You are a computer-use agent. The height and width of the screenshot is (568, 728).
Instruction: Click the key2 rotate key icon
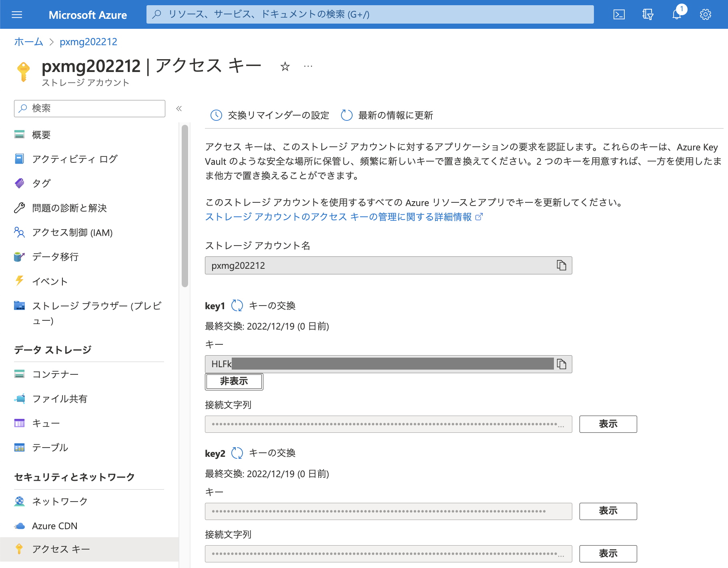pos(237,453)
